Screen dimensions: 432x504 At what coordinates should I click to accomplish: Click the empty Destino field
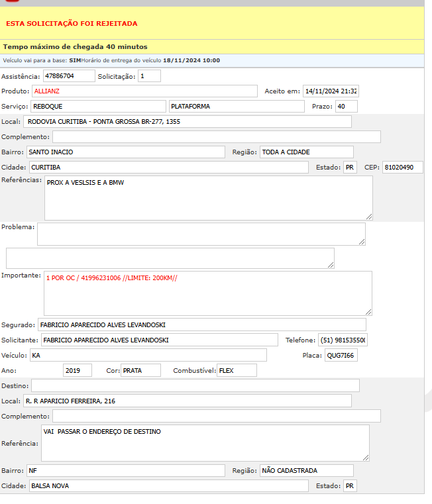tap(195, 385)
